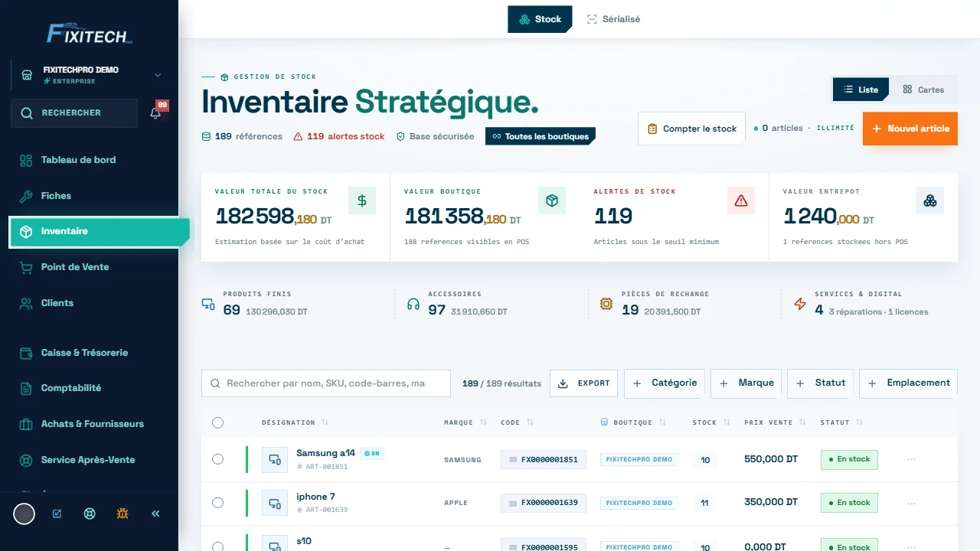Open three-dots menu for Samsung a14 row
This screenshot has height=551, width=980.
(x=910, y=459)
